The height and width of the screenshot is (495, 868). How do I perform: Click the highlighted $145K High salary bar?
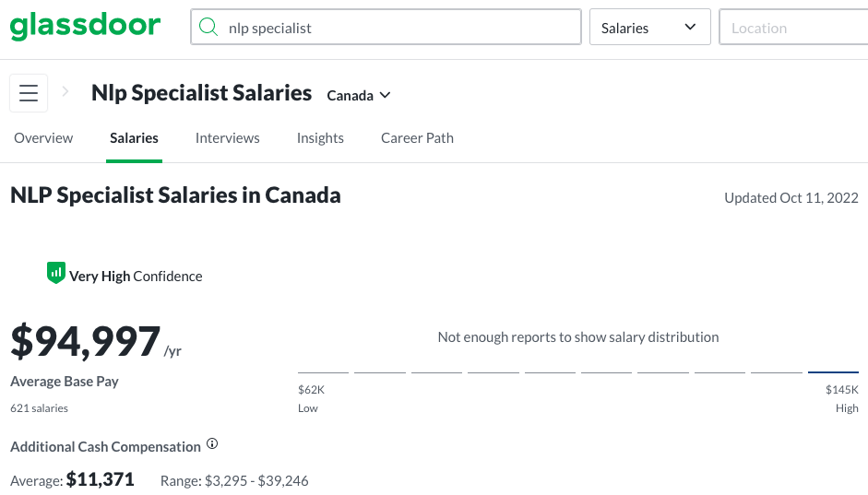(x=833, y=372)
